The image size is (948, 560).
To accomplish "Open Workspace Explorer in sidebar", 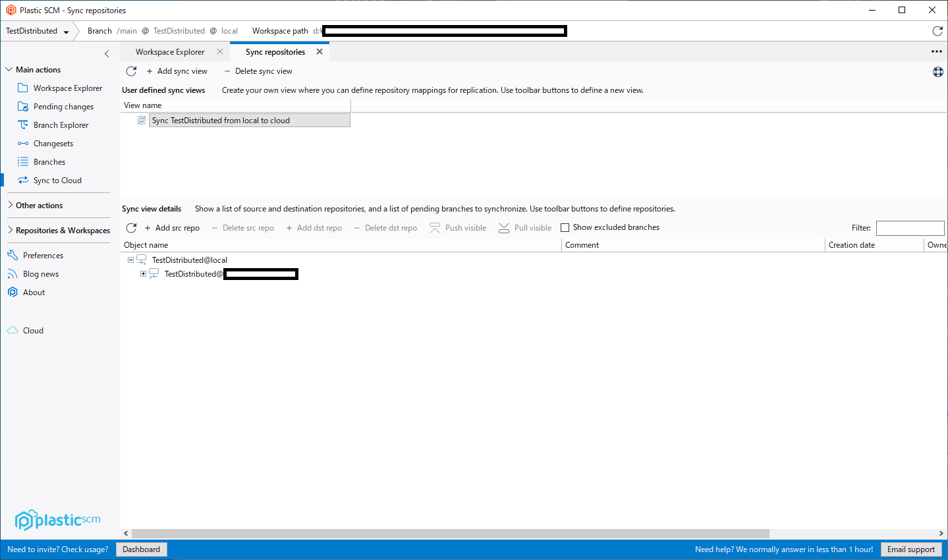I will tap(60, 88).
